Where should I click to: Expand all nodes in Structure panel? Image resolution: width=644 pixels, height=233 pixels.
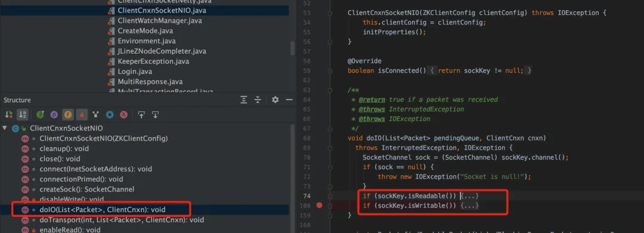(x=244, y=100)
